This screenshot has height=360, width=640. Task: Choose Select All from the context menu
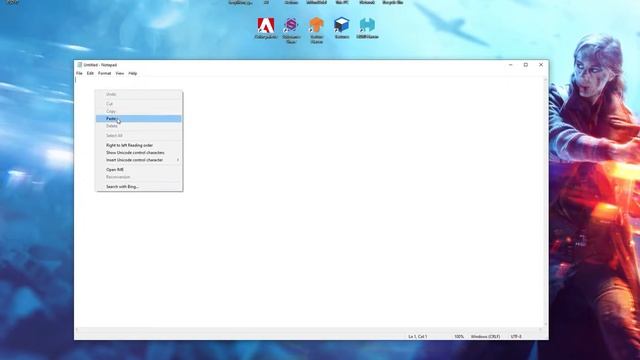(139, 136)
